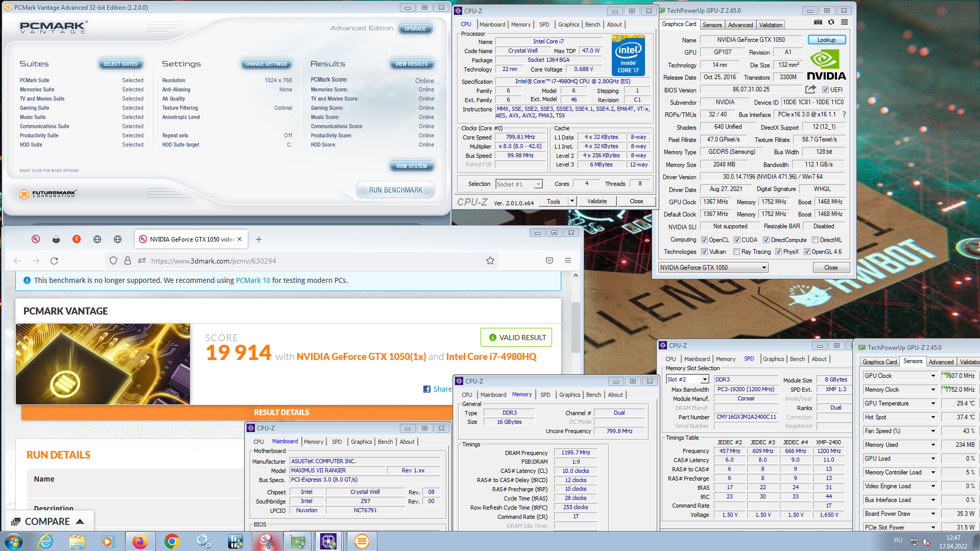Click the CHANGE SETTINGS button
The width and height of the screenshot is (980, 551).
(266, 64)
